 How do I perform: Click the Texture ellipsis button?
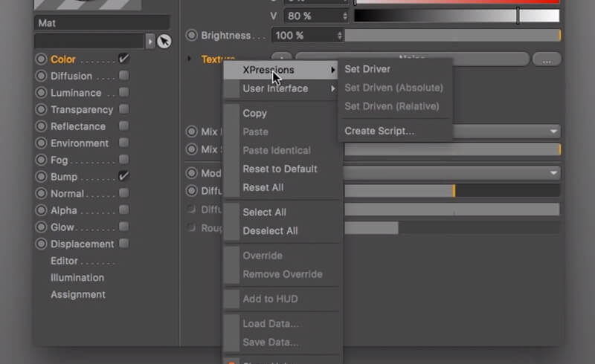pyautogui.click(x=547, y=59)
